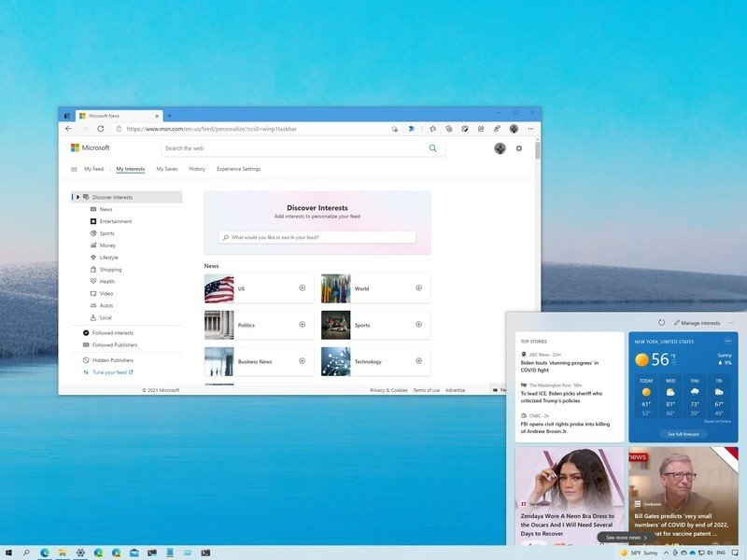Follow the Sports interest
The width and height of the screenshot is (747, 560).
[418, 324]
